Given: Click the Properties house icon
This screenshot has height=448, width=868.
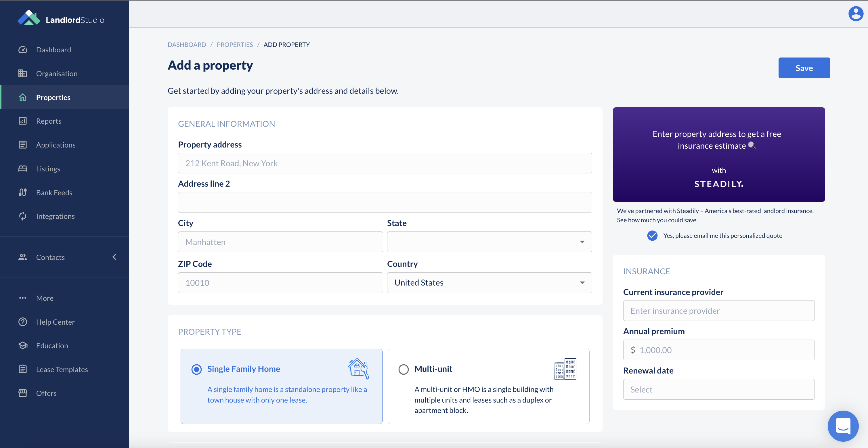Looking at the screenshot, I should click(22, 97).
